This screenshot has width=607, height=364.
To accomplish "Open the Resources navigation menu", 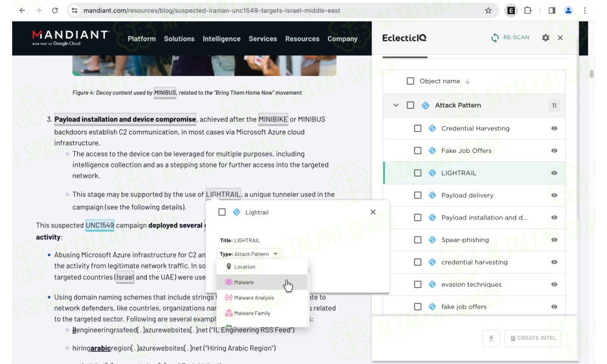I will click(x=302, y=39).
